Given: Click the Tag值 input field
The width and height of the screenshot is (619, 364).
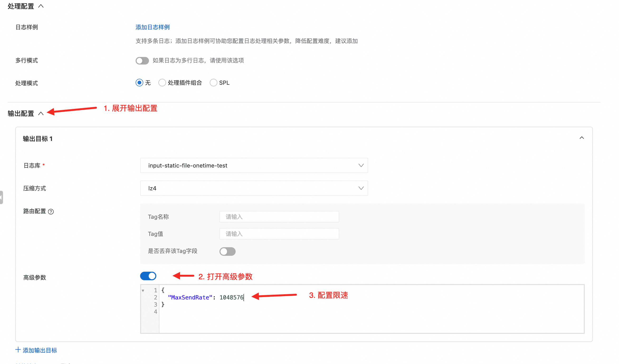Looking at the screenshot, I should click(279, 234).
